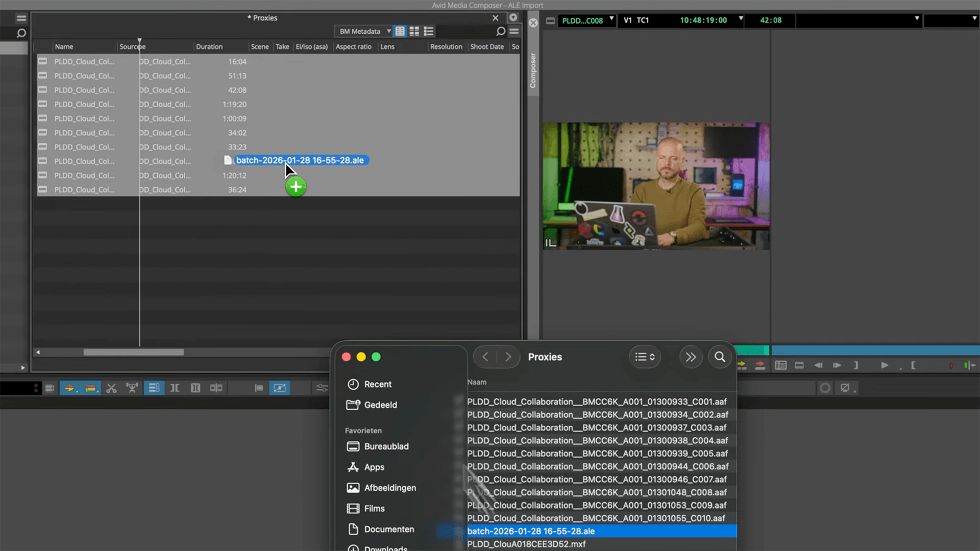Switch bin to Script view
Image resolution: width=980 pixels, height=551 pixels.
(429, 32)
